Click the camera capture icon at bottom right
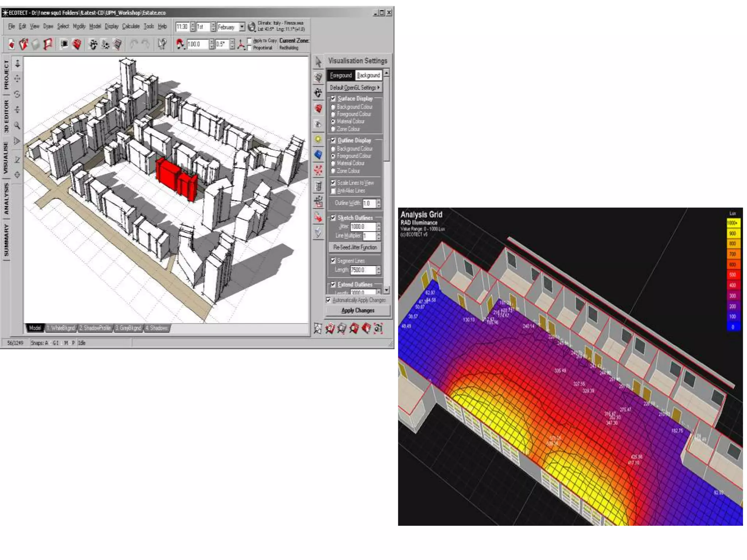The width and height of the screenshot is (747, 560). click(379, 328)
